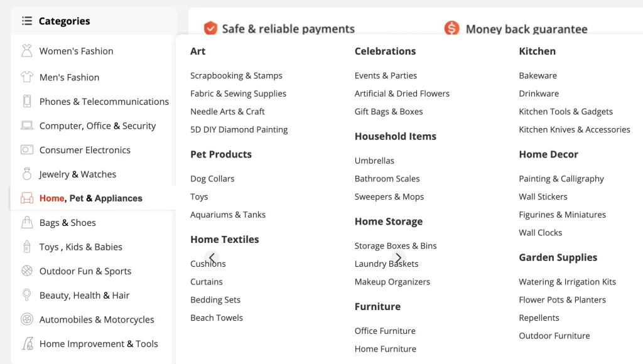
Task: Click the phone icon for Telecommunications
Action: coord(26,101)
